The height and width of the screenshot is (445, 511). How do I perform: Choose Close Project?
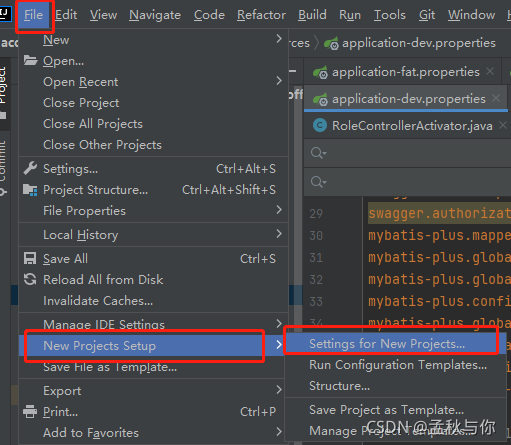click(153, 103)
